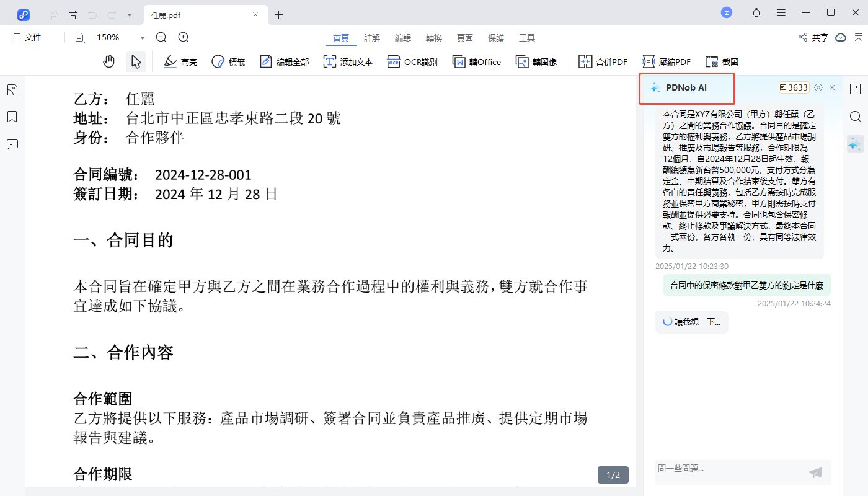Viewport: 868px width, 496px height.
Task: Open the bookmarks panel in sidebar
Action: pos(12,117)
